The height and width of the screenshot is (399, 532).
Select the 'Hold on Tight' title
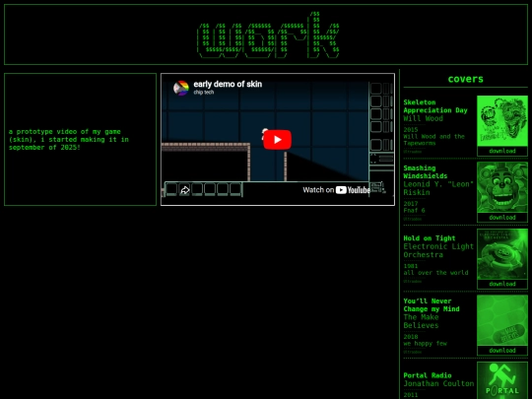(430, 238)
